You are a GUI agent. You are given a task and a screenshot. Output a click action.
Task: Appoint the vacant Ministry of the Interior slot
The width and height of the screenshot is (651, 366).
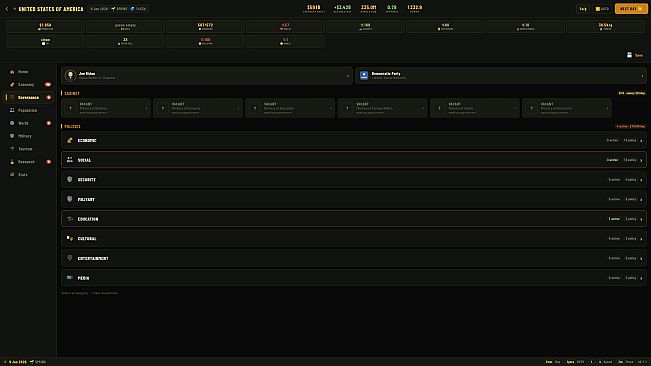(567, 108)
